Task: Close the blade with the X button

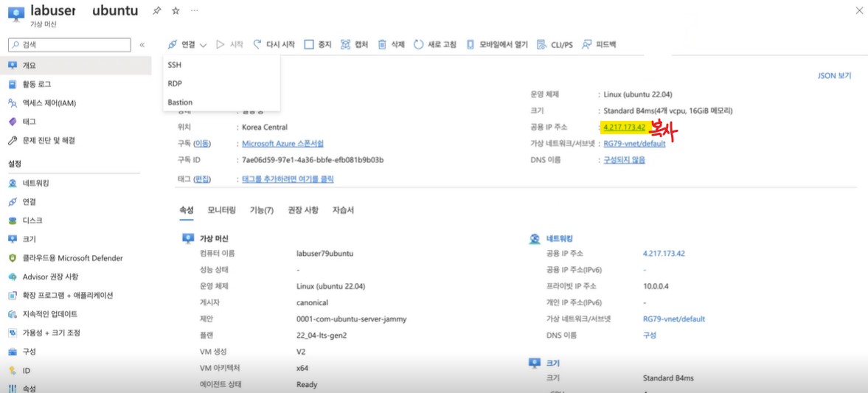Action: point(858,10)
